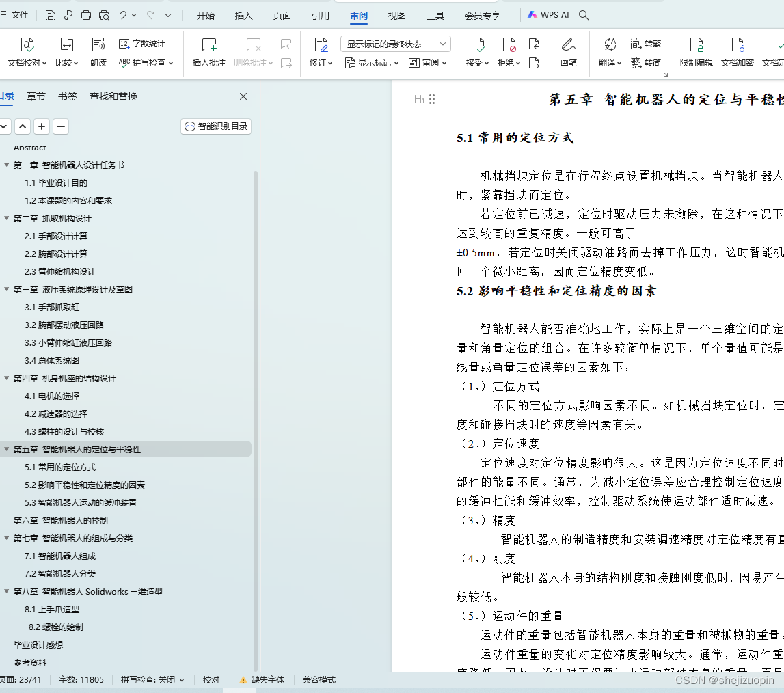Click the Print icon in quick access toolbar
The image size is (784, 693).
pyautogui.click(x=86, y=16)
